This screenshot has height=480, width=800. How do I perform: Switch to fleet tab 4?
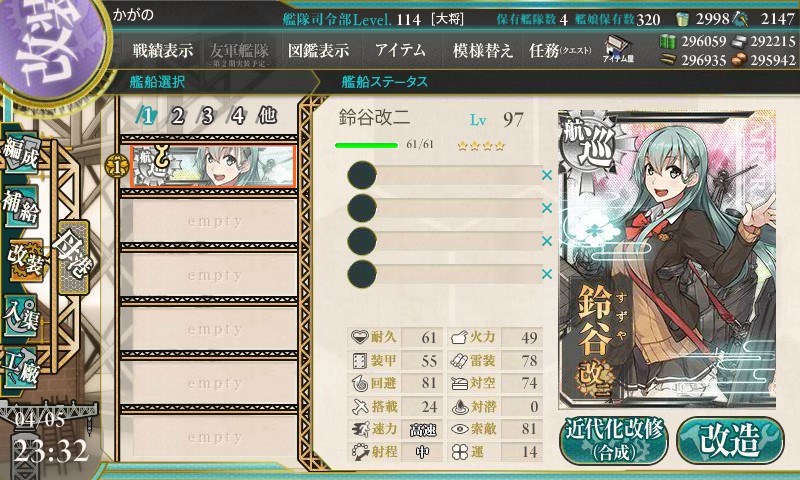point(238,116)
